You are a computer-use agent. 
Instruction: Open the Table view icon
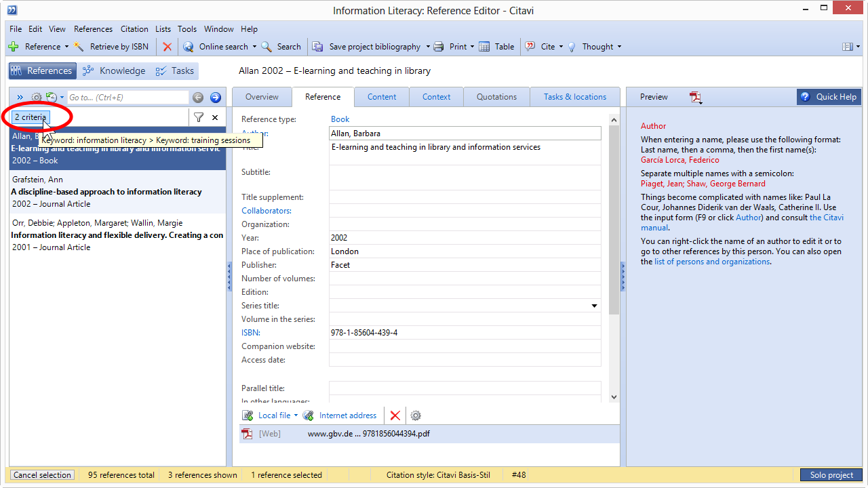[x=484, y=47]
